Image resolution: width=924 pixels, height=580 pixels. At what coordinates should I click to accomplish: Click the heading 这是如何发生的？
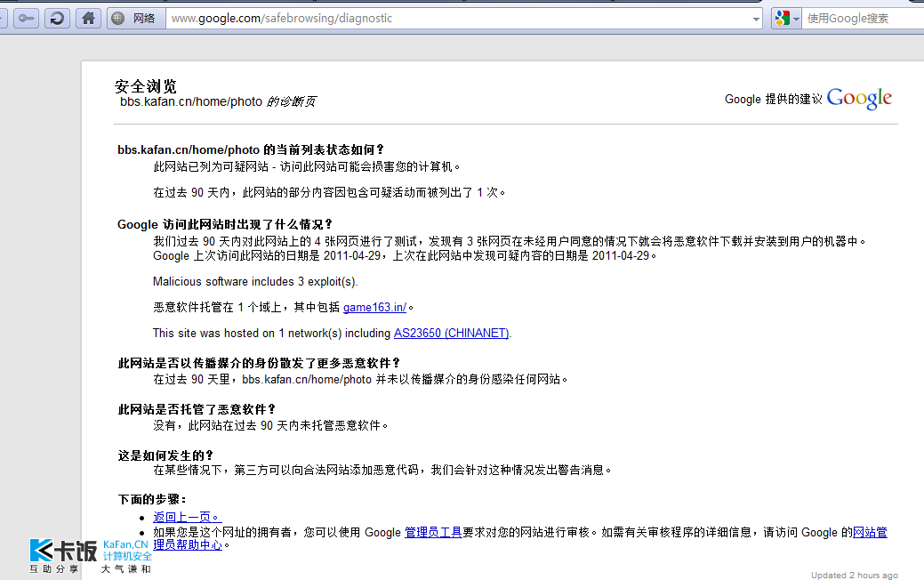[x=165, y=455]
